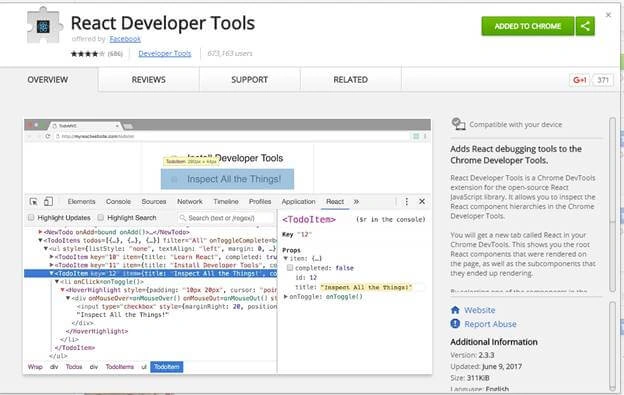Switch to the SUPPORT tab

[250, 80]
